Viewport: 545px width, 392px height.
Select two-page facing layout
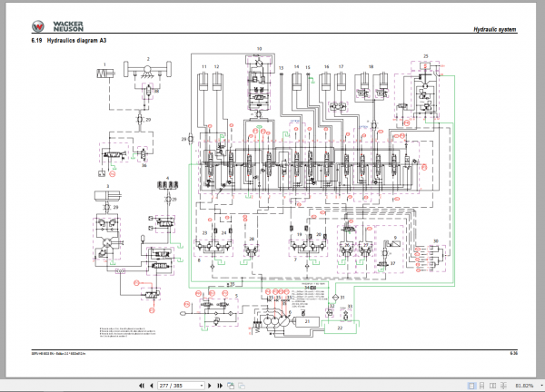tap(492, 386)
